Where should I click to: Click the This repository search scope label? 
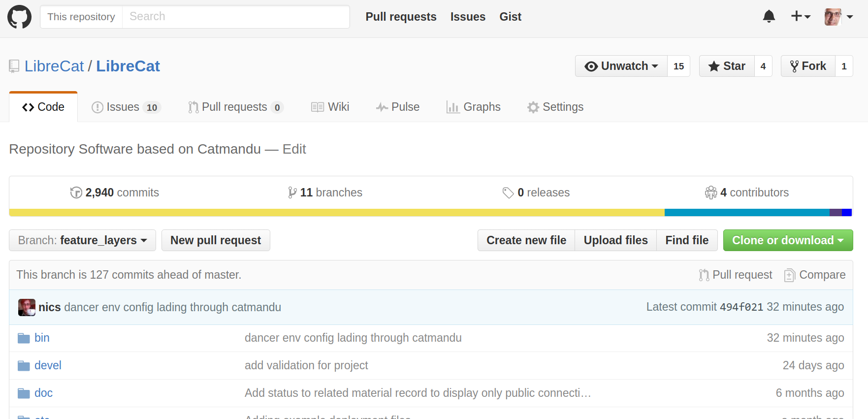(x=81, y=17)
